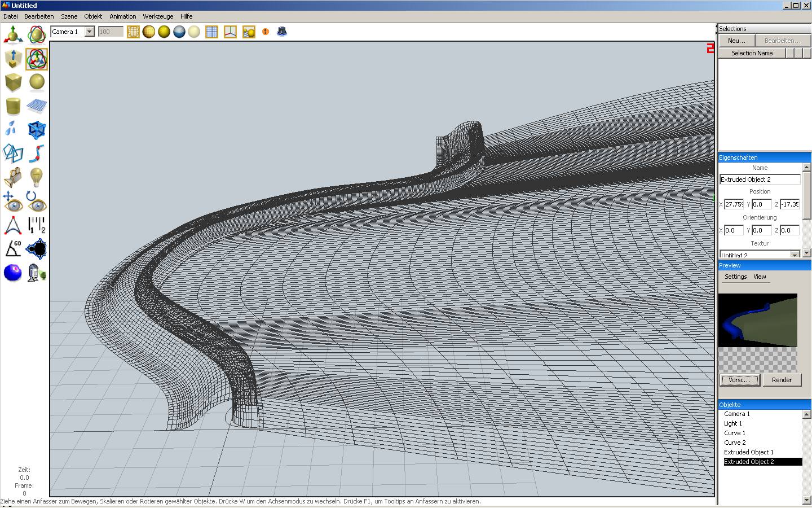Select the sphere primitive tool

click(37, 82)
